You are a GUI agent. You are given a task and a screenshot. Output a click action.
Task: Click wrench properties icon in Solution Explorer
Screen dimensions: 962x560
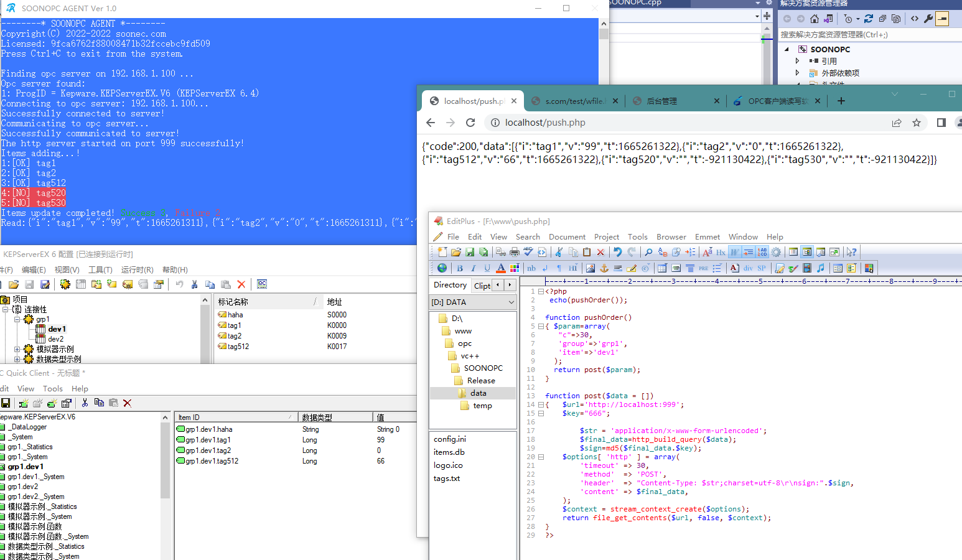[928, 19]
